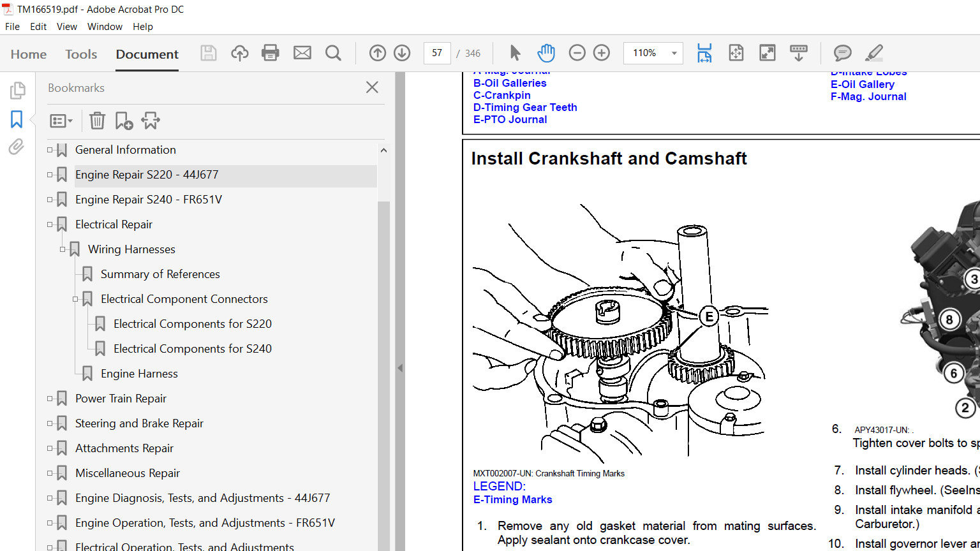This screenshot has height=551, width=980.
Task: Open the Window menu
Action: (x=105, y=27)
